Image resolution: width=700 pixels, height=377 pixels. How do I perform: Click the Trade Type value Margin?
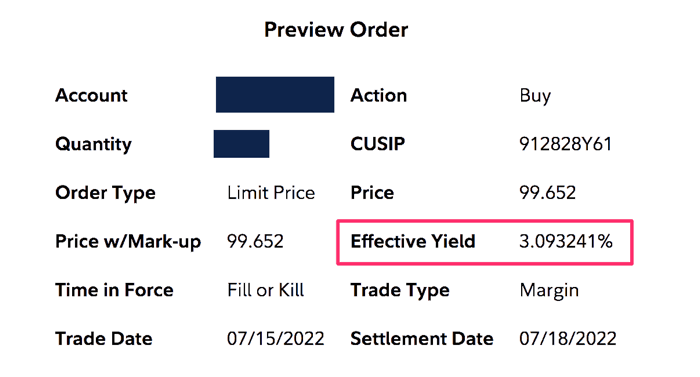coord(549,291)
